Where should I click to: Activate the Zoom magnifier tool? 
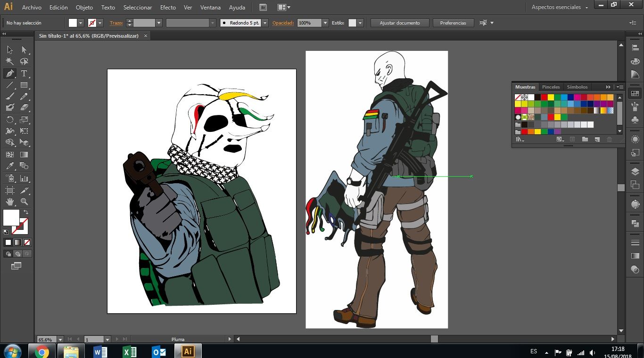click(x=24, y=202)
